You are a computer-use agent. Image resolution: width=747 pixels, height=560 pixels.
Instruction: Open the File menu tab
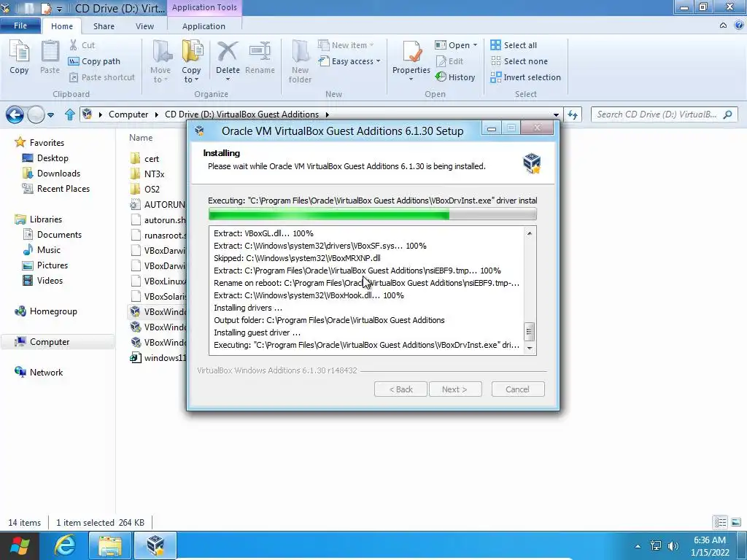pyautogui.click(x=20, y=26)
